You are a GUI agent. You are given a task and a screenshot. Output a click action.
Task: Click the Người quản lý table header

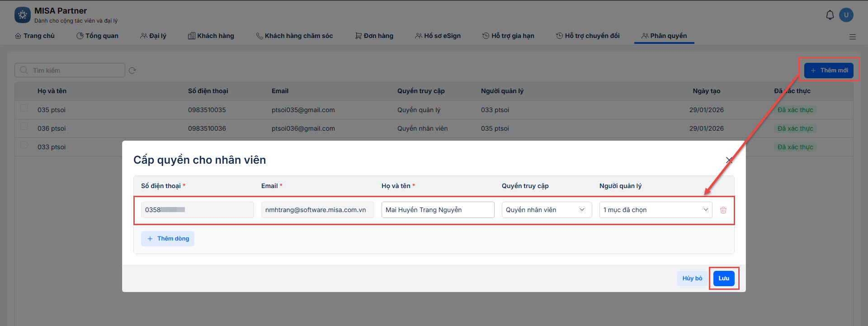click(502, 91)
